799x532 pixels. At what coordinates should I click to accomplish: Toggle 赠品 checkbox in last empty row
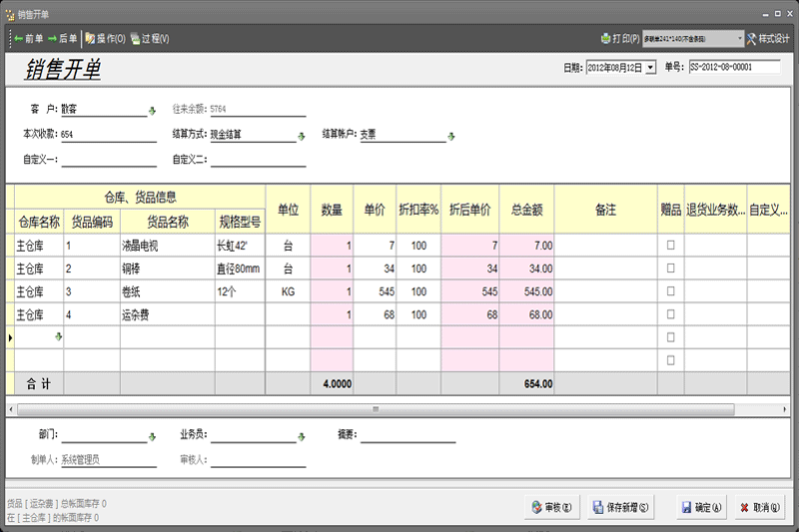click(x=670, y=360)
